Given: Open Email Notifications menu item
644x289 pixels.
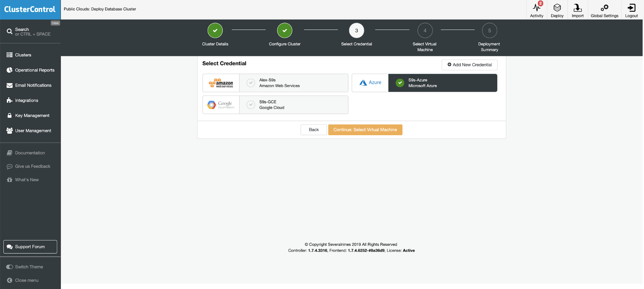Looking at the screenshot, I should coord(33,85).
